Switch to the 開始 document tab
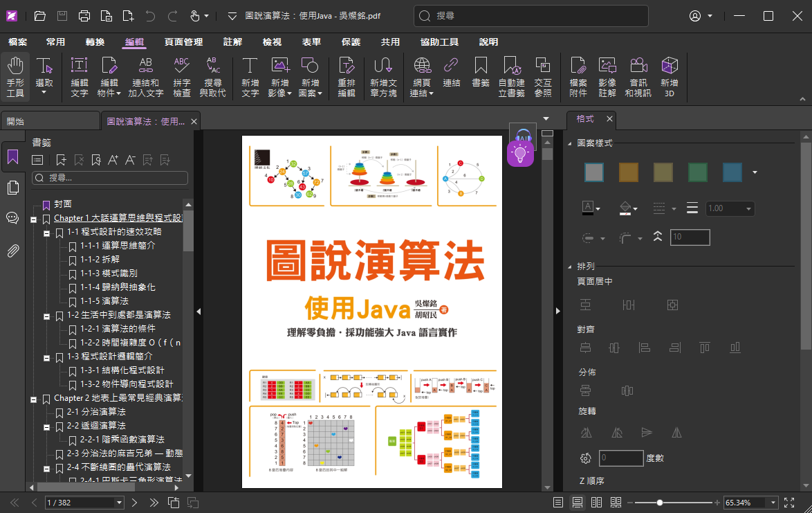Viewport: 812px width, 513px height. pyautogui.click(x=48, y=121)
